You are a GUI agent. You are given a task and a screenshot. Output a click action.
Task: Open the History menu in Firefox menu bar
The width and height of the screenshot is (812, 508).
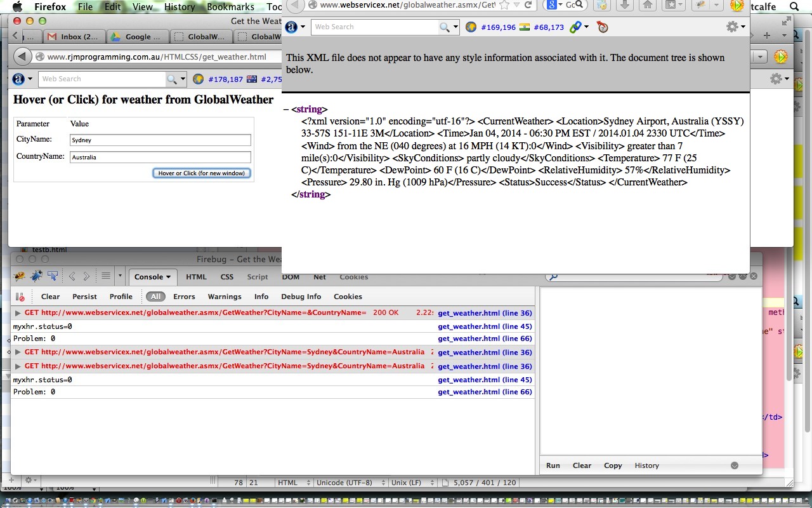pos(180,6)
